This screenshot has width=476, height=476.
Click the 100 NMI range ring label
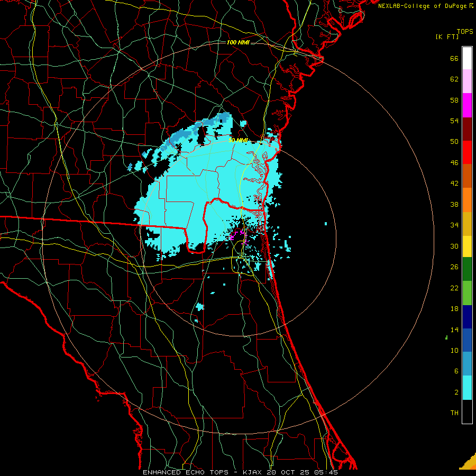tap(238, 42)
